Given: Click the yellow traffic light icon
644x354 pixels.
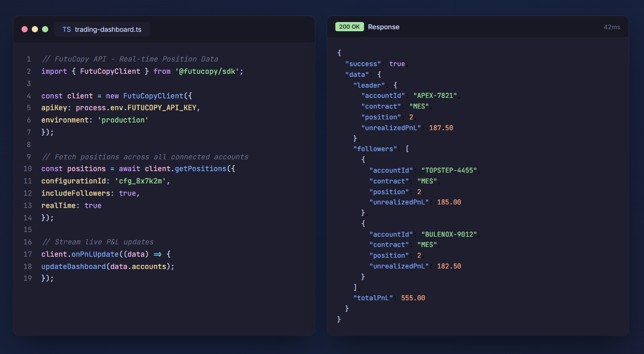Looking at the screenshot, I should click(34, 29).
